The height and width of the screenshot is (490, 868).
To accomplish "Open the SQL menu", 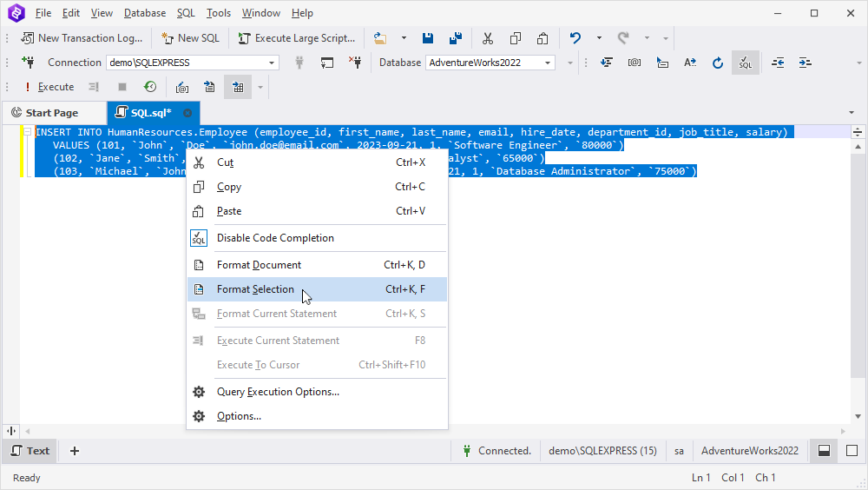I will coord(186,13).
